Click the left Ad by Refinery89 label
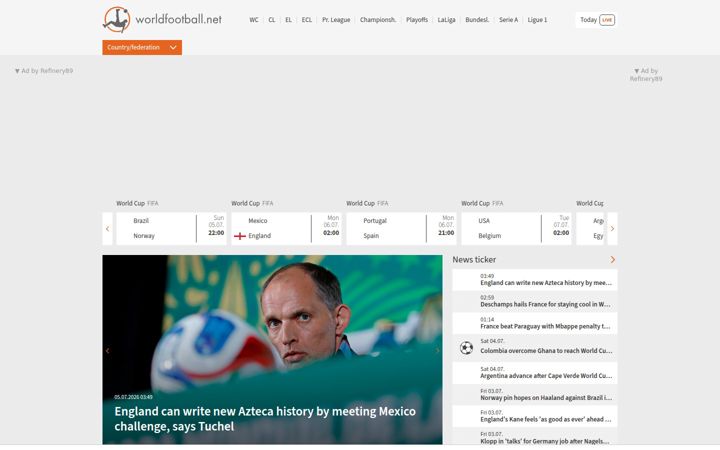Screen dimensions: 720x450 44,71
